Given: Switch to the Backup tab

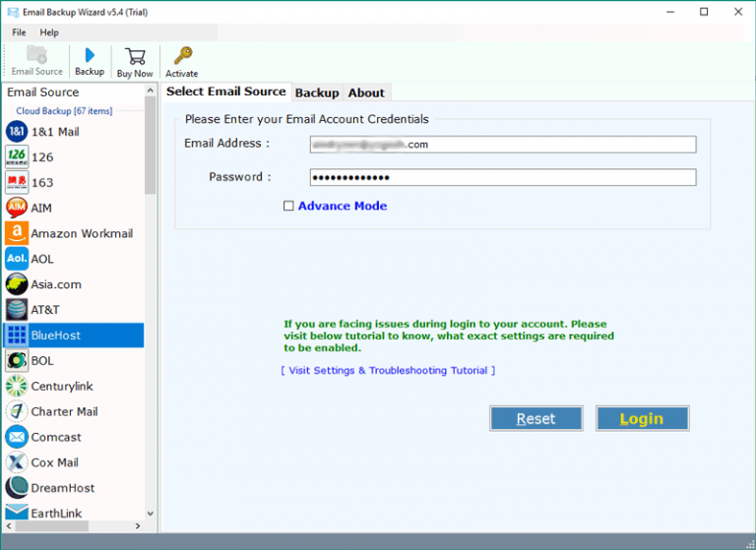Looking at the screenshot, I should pyautogui.click(x=317, y=92).
